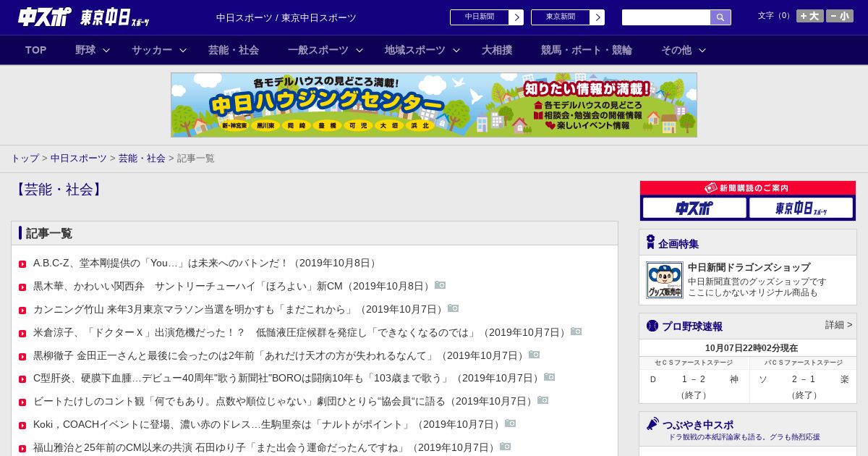The height and width of the screenshot is (456, 868).
Task: Click the 新聞購読のご案内 header
Action: 748,188
